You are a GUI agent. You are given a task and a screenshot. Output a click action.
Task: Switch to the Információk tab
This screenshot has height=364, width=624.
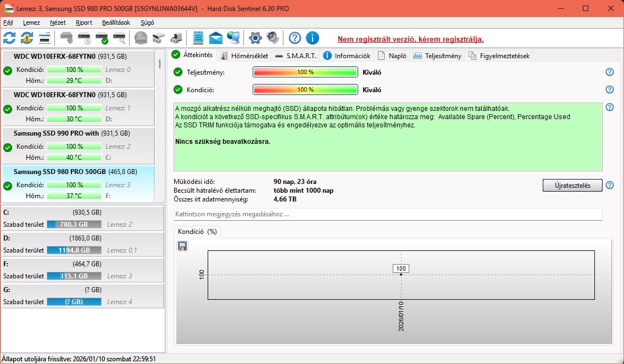point(347,55)
